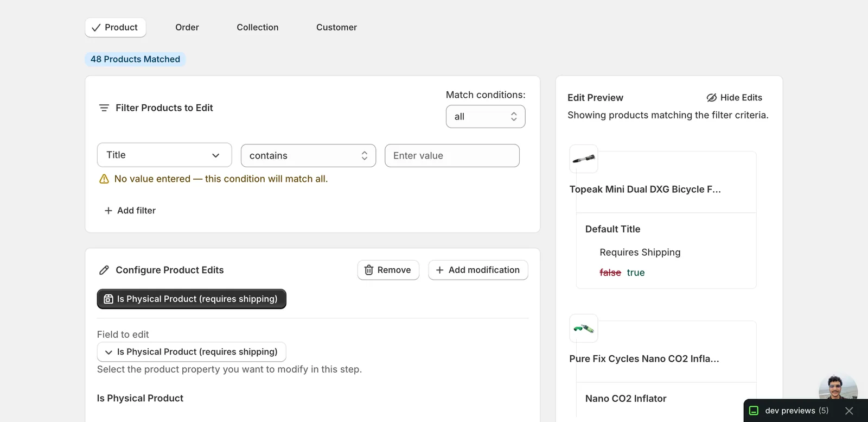Click the Nano CO2 Inflator variant text

626,399
